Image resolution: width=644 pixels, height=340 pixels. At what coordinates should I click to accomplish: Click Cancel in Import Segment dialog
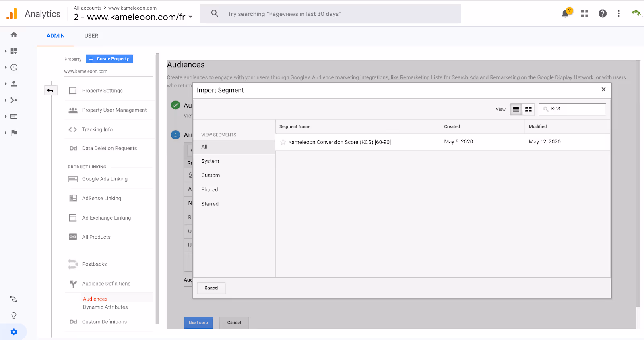click(x=211, y=288)
